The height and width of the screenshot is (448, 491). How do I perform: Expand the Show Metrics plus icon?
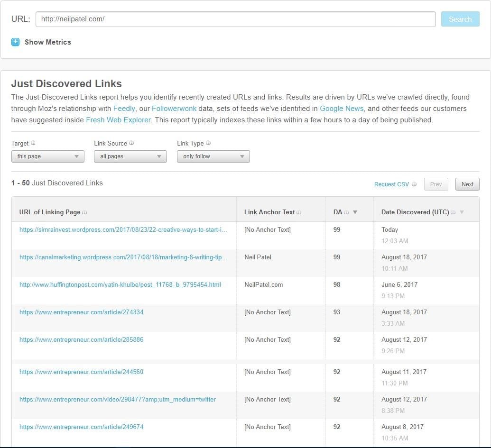click(x=16, y=42)
